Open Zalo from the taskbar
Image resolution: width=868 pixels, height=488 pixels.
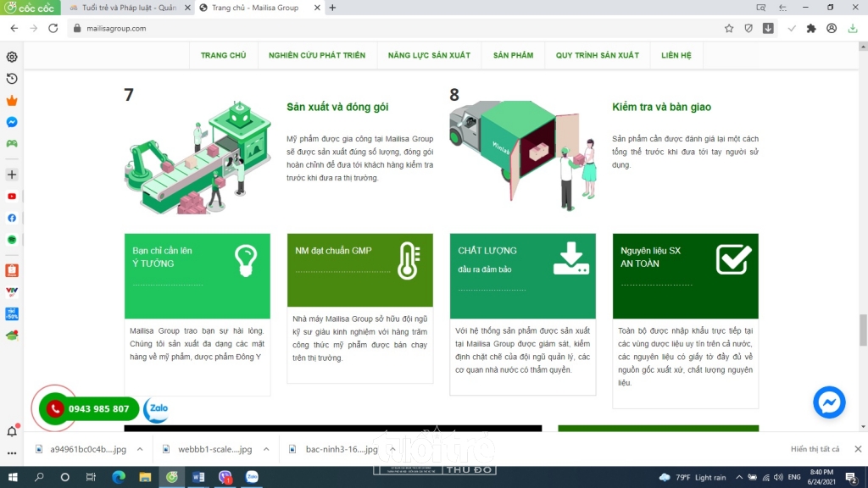[252, 477]
